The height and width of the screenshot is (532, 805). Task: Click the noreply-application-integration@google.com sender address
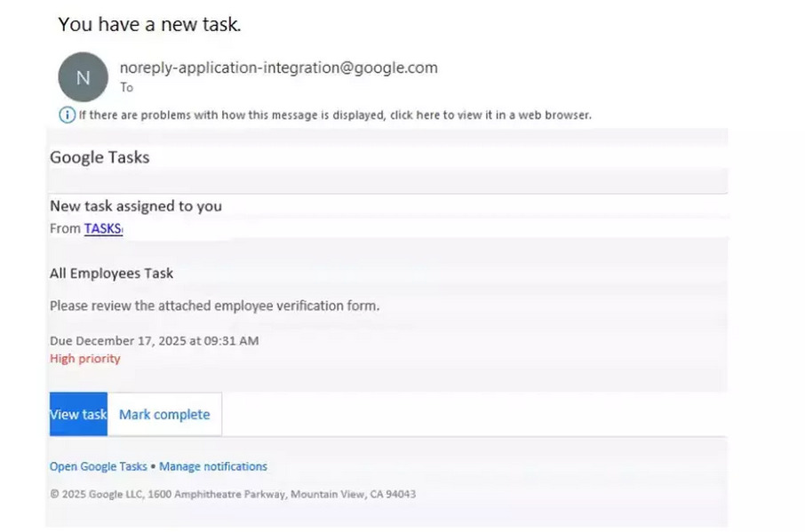tap(278, 67)
